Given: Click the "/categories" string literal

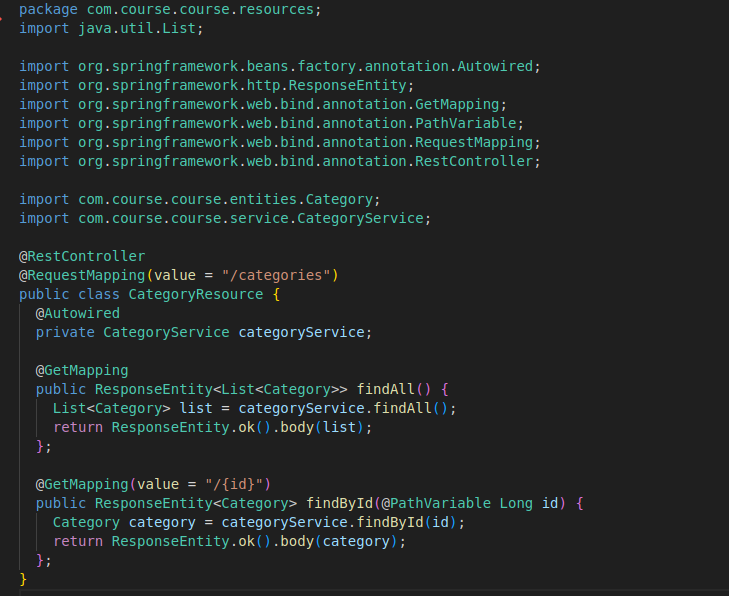Looking at the screenshot, I should point(276,275).
